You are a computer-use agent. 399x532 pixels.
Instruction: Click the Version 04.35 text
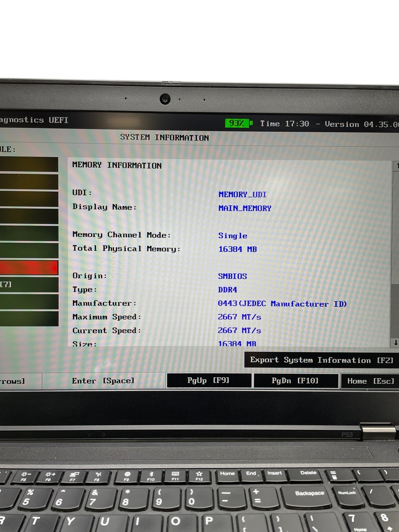(362, 124)
